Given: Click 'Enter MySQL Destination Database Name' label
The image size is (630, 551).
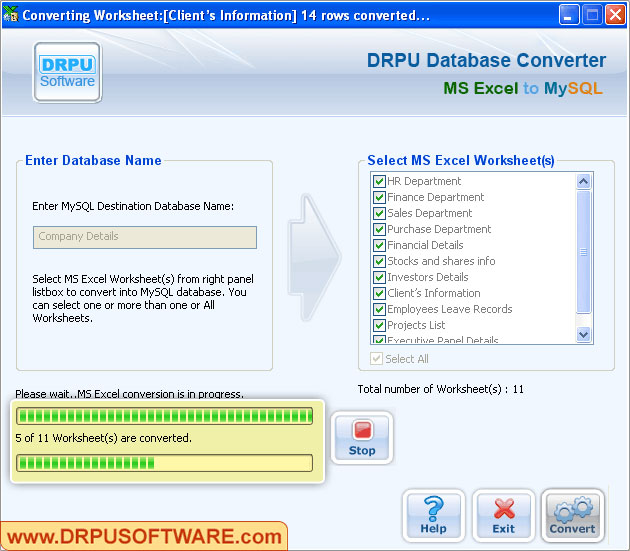Looking at the screenshot, I should (x=133, y=206).
